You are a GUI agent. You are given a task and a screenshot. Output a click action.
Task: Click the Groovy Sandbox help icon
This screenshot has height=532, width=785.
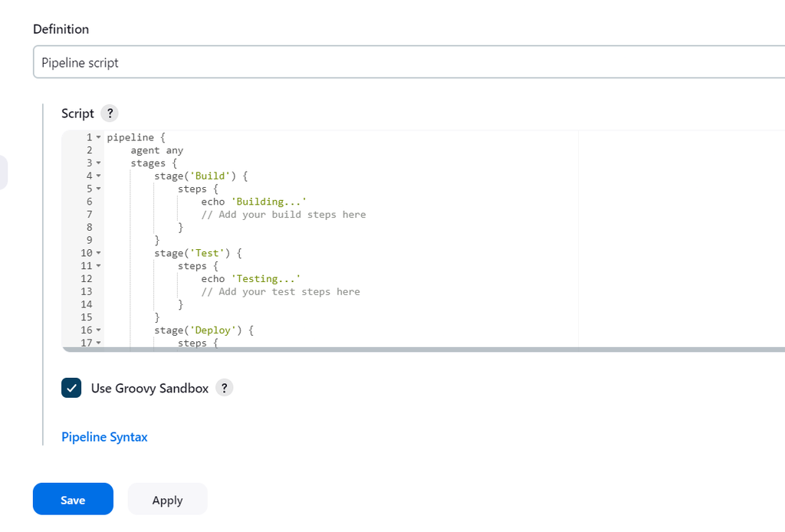coord(224,388)
